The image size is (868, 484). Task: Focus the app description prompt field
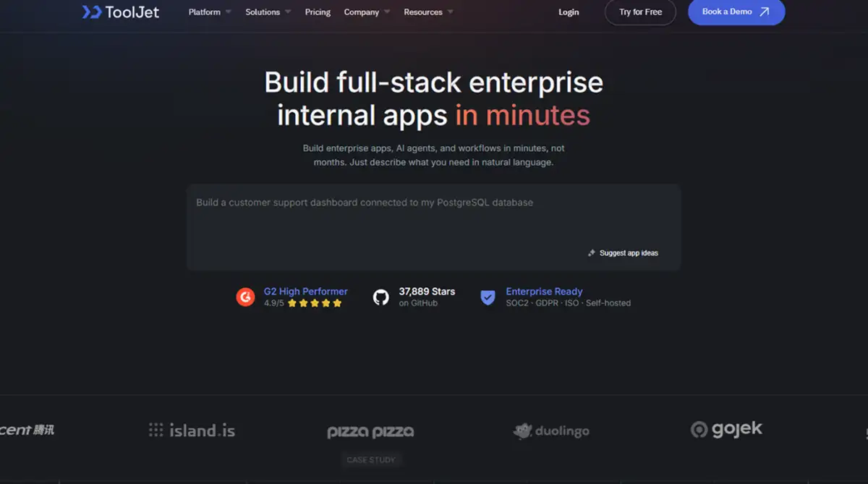(433, 227)
